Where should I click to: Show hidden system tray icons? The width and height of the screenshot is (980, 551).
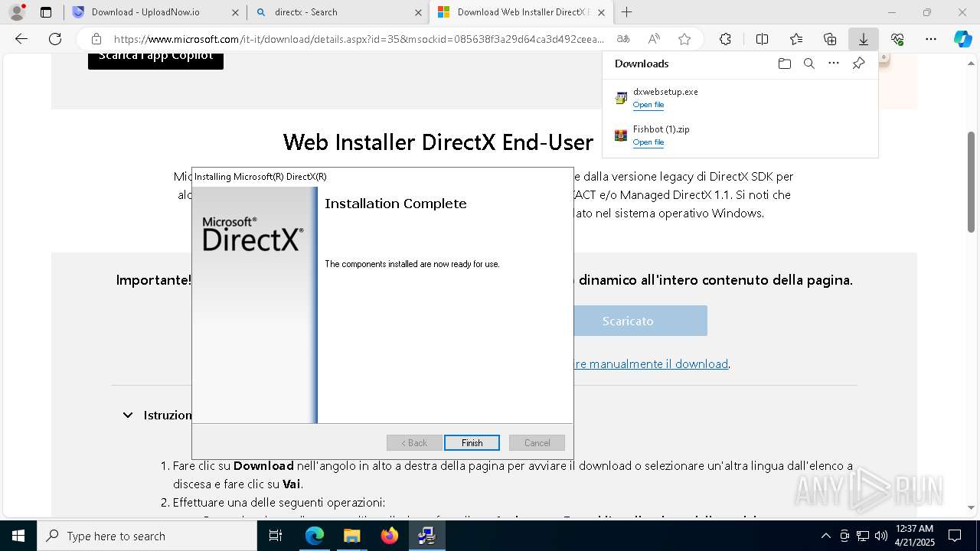pos(825,536)
